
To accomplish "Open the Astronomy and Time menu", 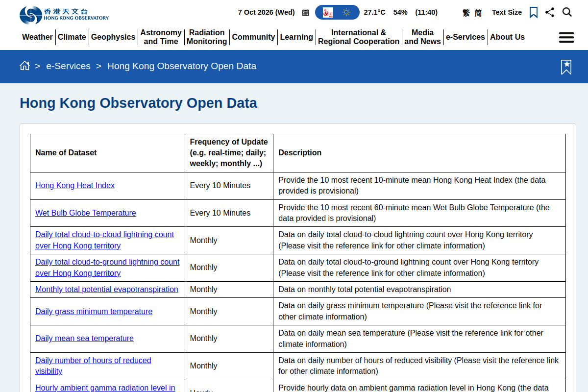I will pos(161,37).
